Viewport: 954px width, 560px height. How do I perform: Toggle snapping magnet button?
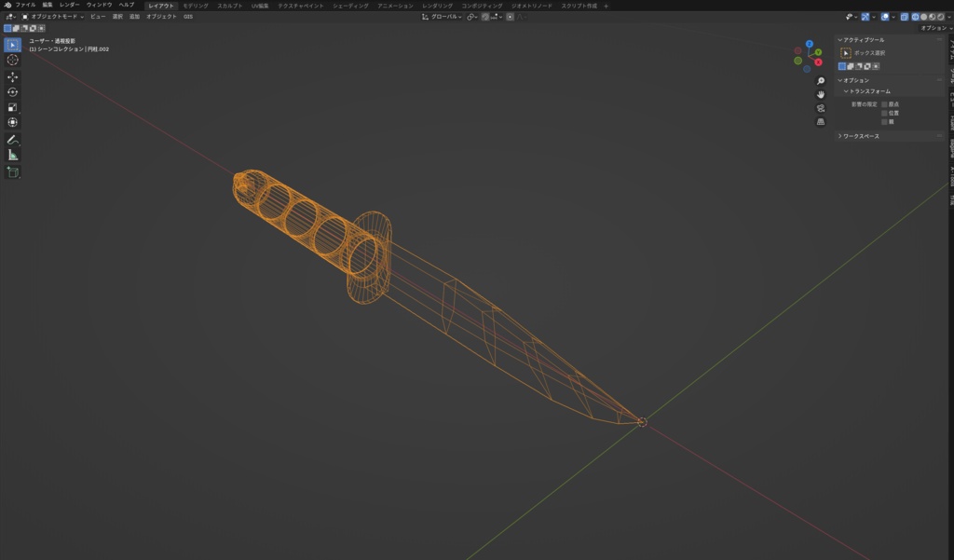[x=485, y=17]
